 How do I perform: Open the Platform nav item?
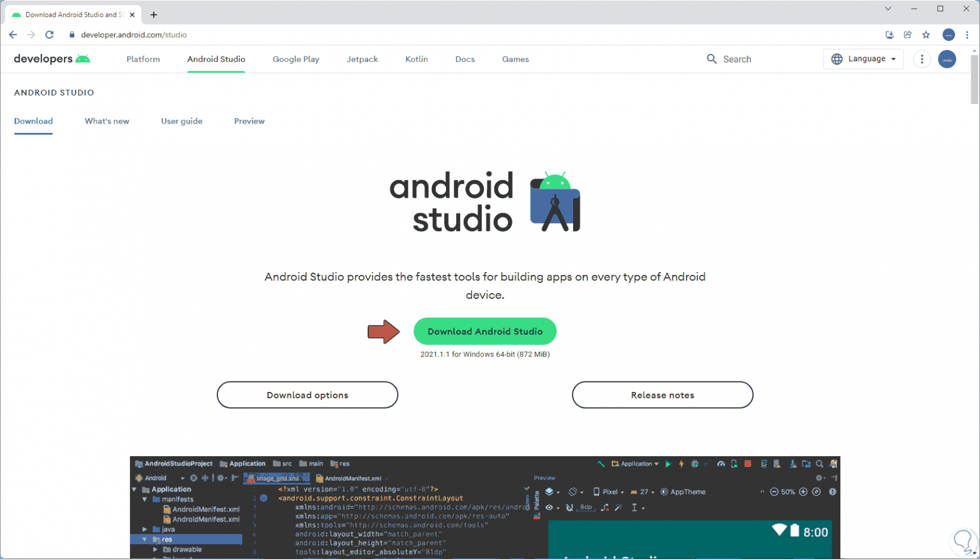[143, 59]
